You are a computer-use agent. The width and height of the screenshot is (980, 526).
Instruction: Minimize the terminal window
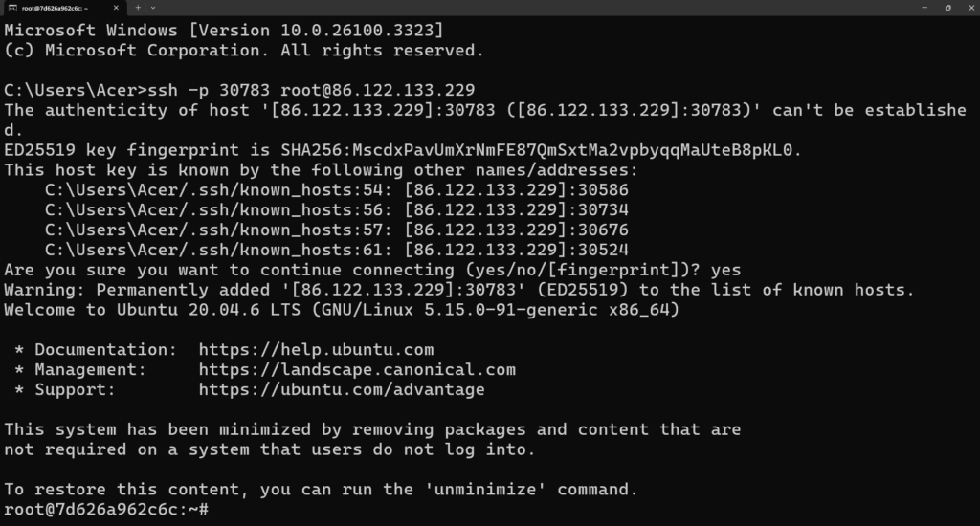coord(924,8)
